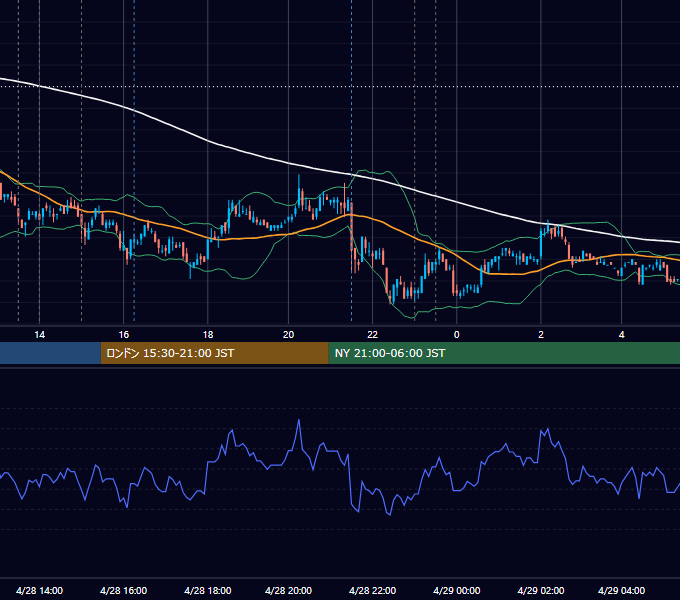Click the oscillator's highest peak near 20:00
The width and height of the screenshot is (680, 600).
(x=299, y=420)
